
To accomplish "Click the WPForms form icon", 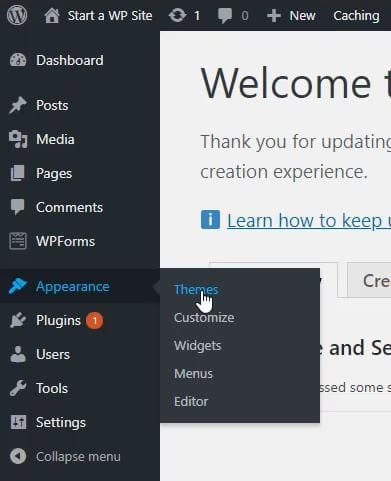I will [18, 241].
